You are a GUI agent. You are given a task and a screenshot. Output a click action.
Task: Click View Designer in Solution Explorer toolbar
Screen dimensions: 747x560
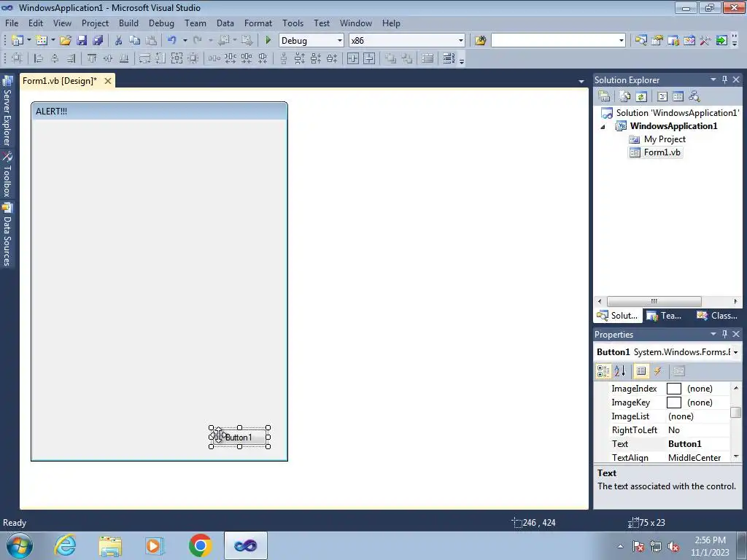coord(678,97)
